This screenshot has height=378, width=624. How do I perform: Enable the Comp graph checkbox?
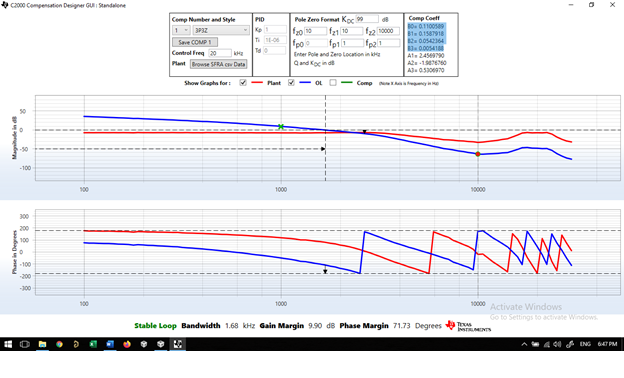tap(333, 82)
